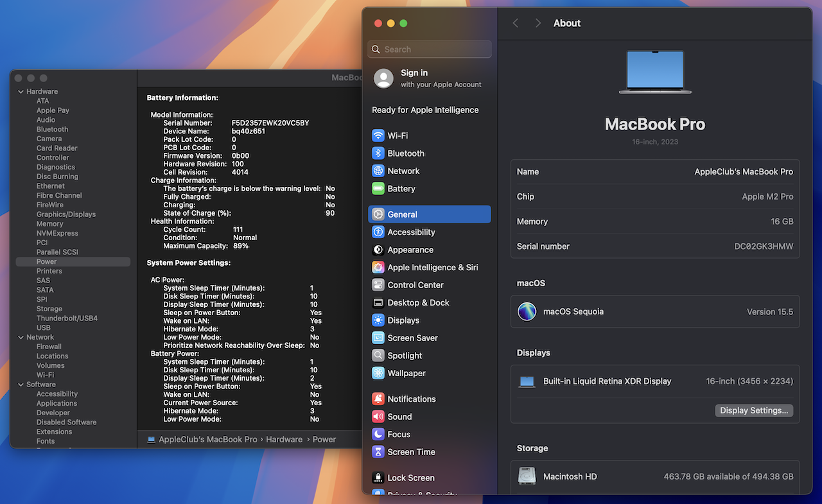Click the Screen Time hourglass icon

pyautogui.click(x=378, y=452)
